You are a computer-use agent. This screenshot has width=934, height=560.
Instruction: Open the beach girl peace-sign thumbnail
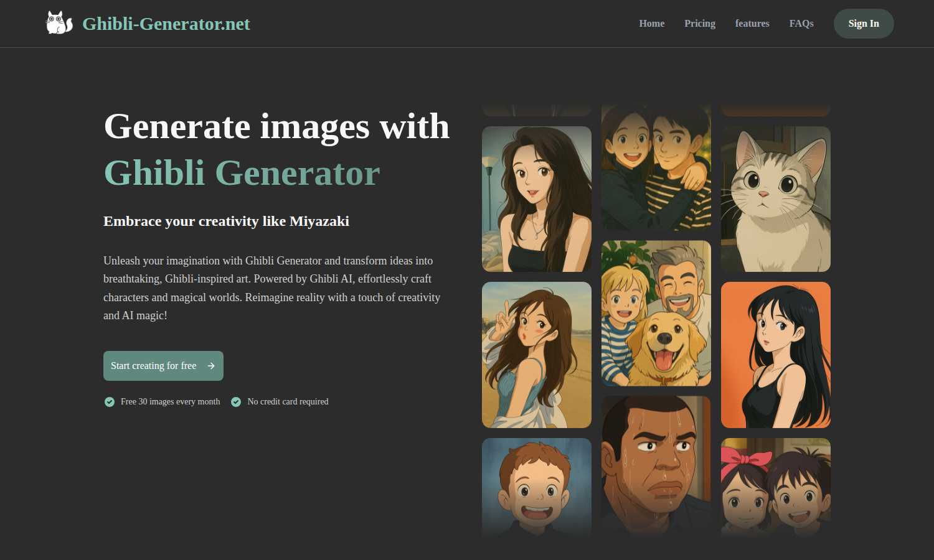537,355
